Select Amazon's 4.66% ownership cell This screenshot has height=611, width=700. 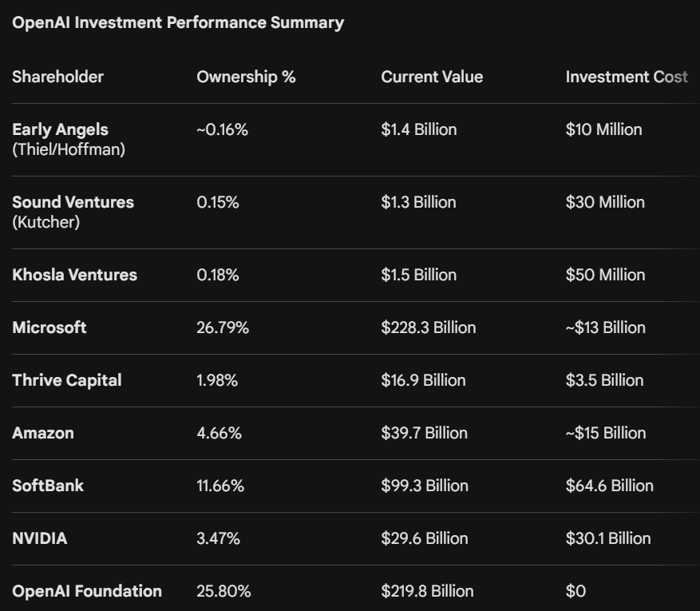(x=219, y=433)
